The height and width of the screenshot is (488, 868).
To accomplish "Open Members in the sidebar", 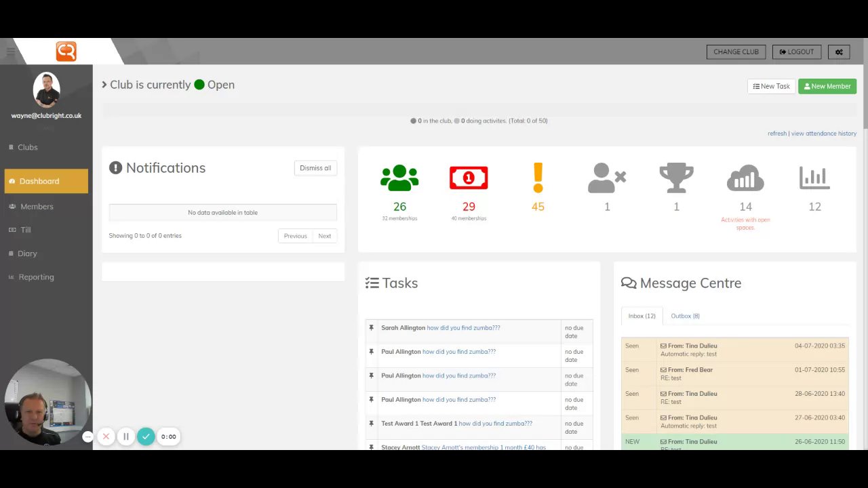I will 37,207.
